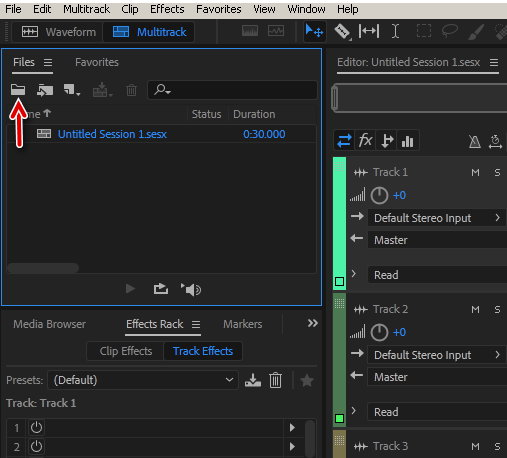Show Spectral Frequency Display icon

(x=250, y=31)
